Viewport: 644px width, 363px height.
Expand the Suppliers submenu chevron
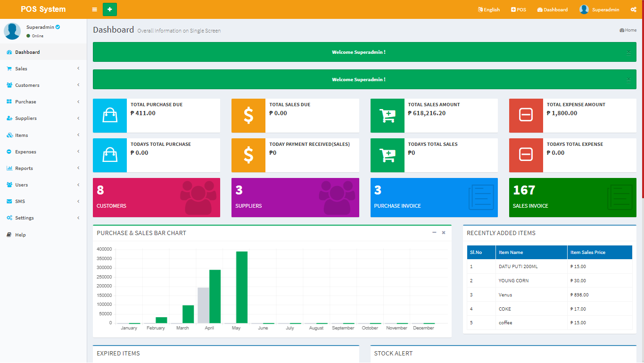tap(78, 118)
